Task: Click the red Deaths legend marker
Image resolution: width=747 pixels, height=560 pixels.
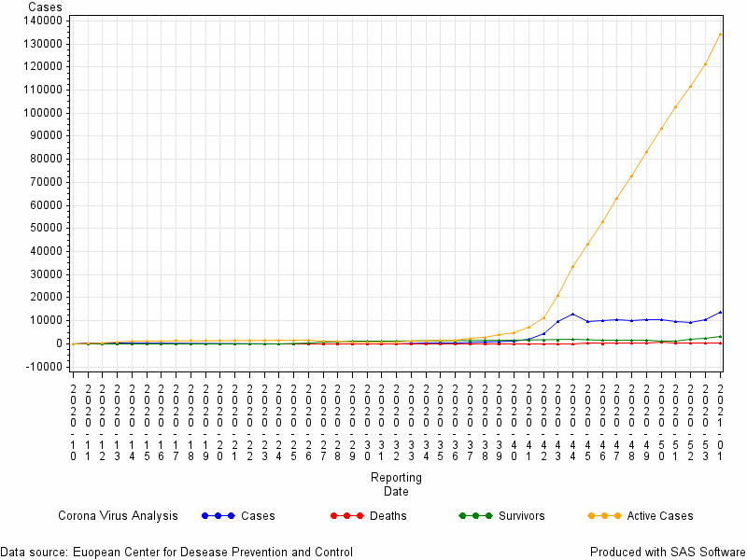Action: (x=346, y=516)
